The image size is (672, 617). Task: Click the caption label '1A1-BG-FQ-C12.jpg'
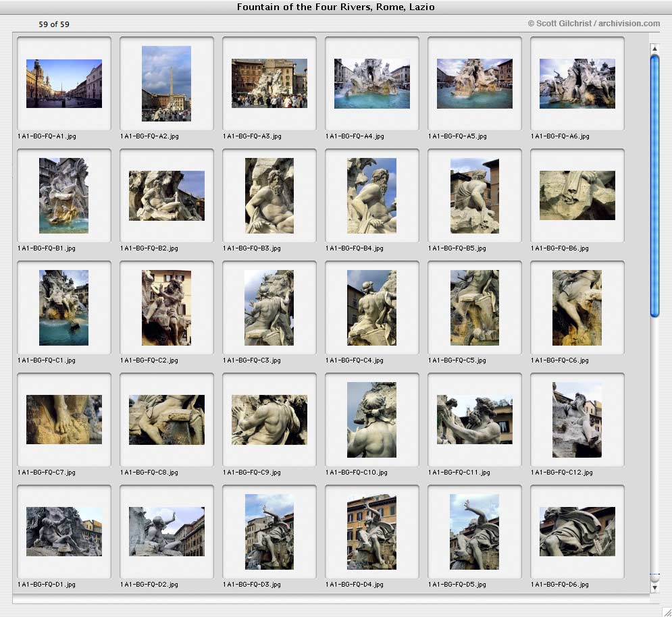pos(562,472)
